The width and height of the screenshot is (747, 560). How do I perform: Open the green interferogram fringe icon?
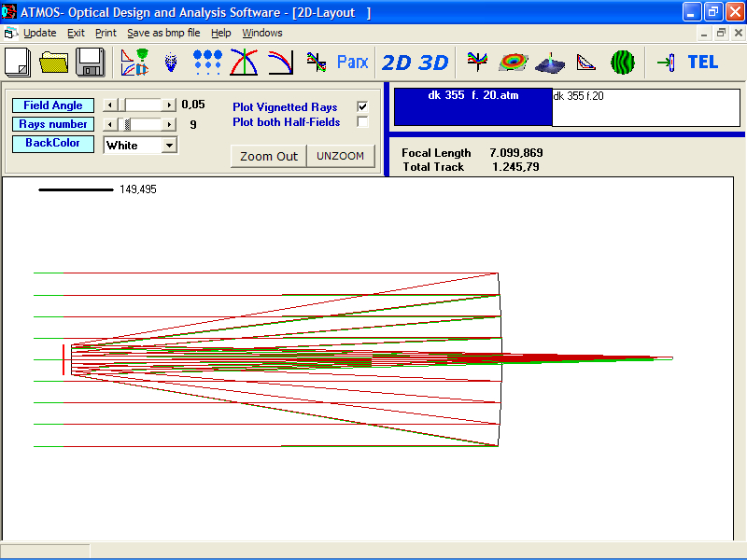pyautogui.click(x=623, y=63)
